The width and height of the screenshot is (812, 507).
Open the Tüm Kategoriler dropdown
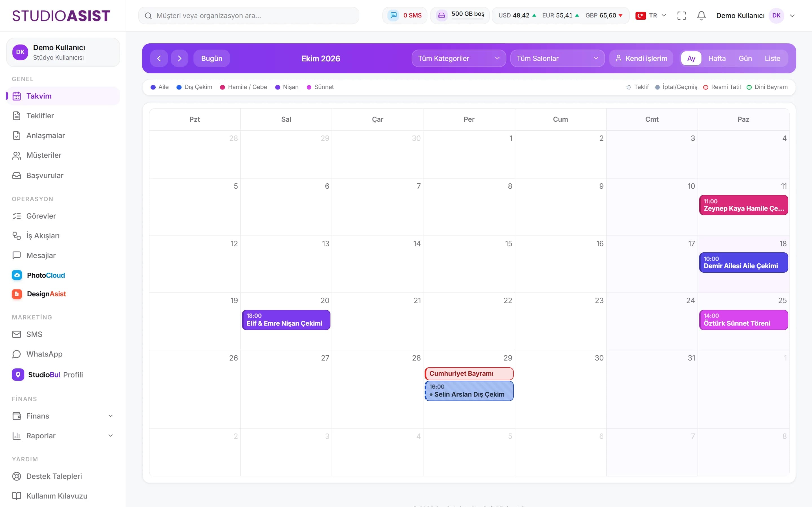pos(459,58)
